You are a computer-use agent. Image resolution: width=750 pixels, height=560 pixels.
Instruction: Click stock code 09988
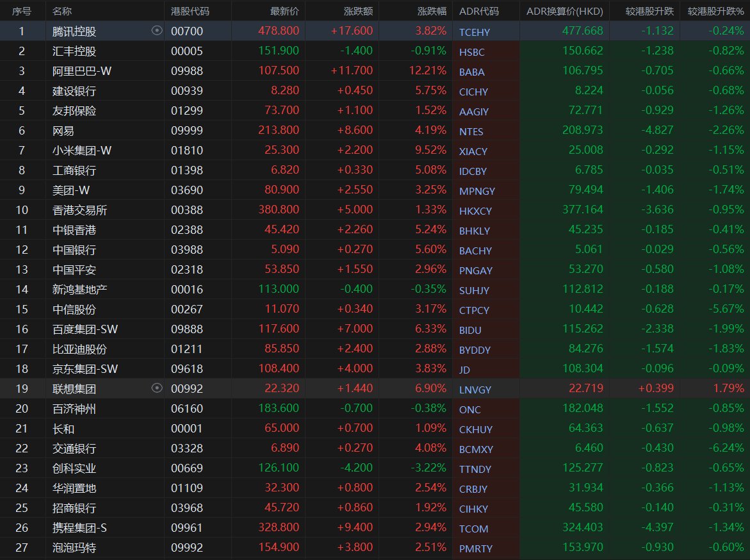187,71
